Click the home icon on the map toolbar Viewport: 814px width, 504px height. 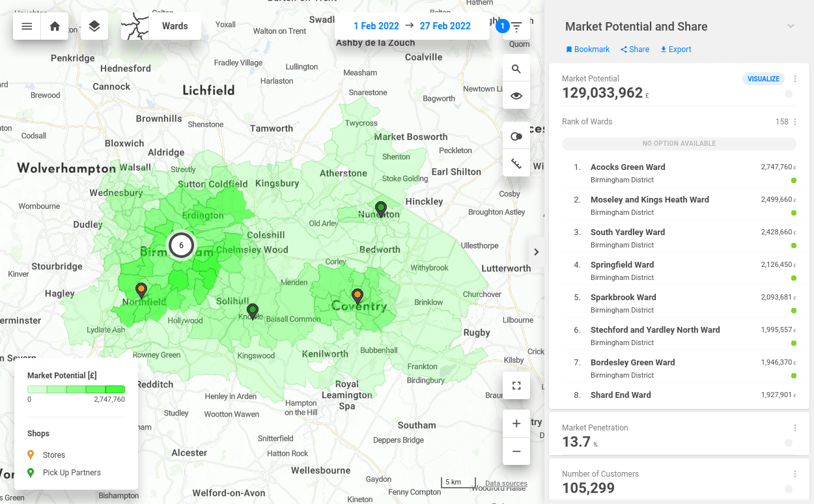click(x=54, y=26)
